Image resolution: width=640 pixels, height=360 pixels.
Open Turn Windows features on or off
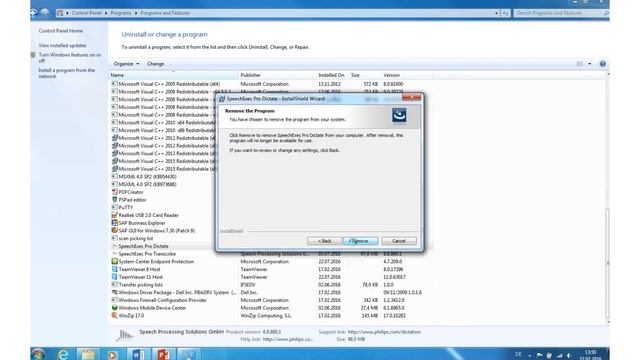[70, 58]
